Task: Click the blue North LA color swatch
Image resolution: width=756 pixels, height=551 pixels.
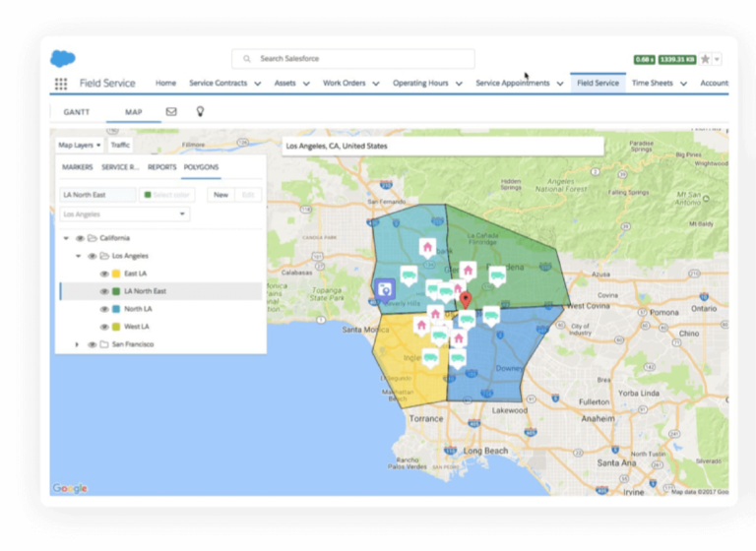Action: point(116,309)
